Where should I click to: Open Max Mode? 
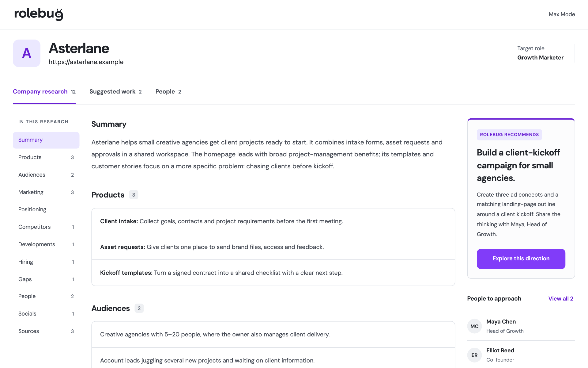562,14
